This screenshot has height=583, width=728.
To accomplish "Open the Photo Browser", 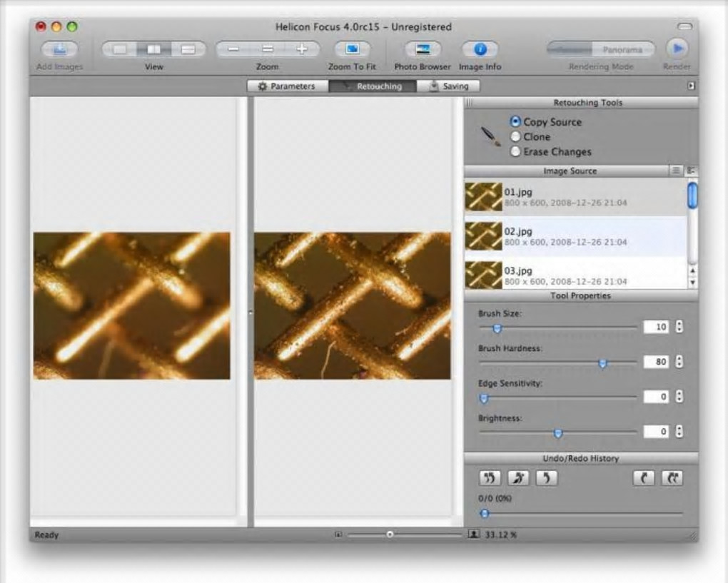I will pyautogui.click(x=423, y=50).
